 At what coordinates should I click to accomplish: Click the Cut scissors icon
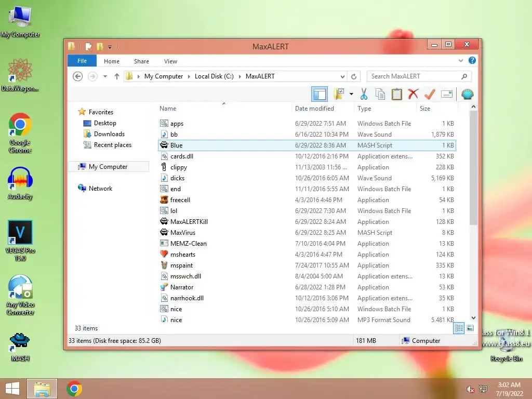(364, 94)
